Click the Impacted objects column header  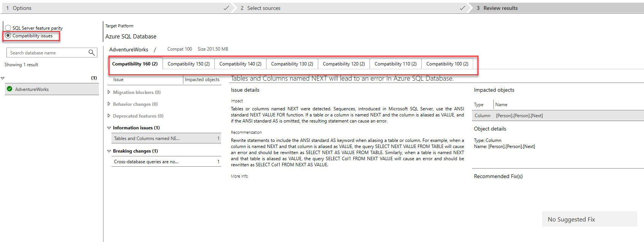[202, 80]
